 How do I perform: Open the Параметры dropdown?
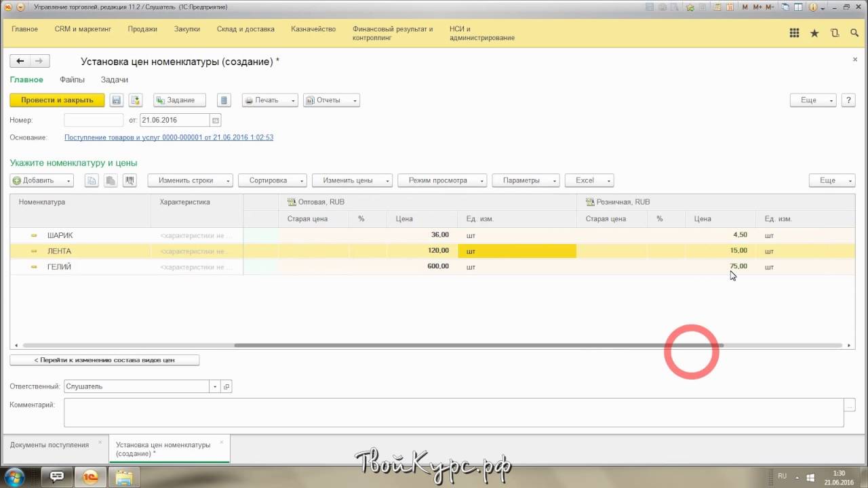[526, 181]
